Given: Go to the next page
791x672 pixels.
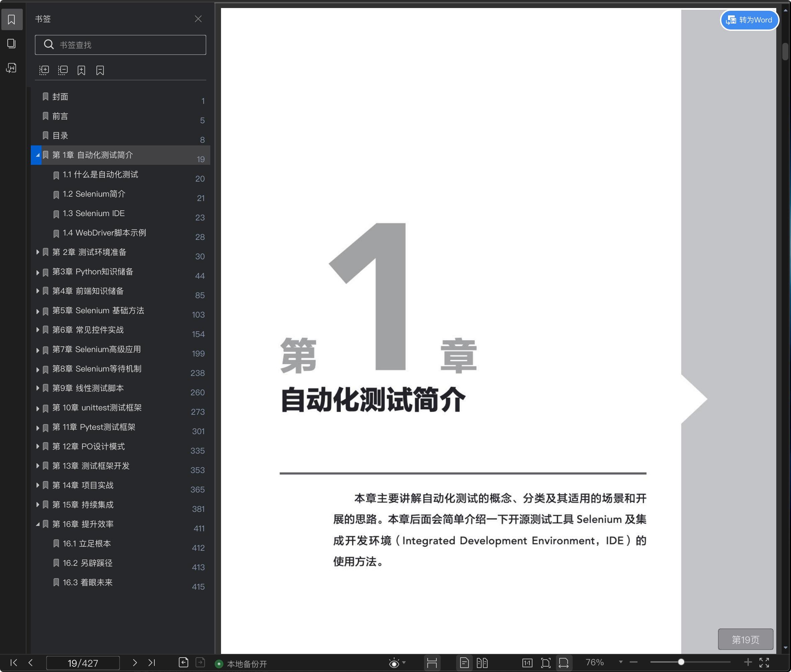Looking at the screenshot, I should [135, 663].
